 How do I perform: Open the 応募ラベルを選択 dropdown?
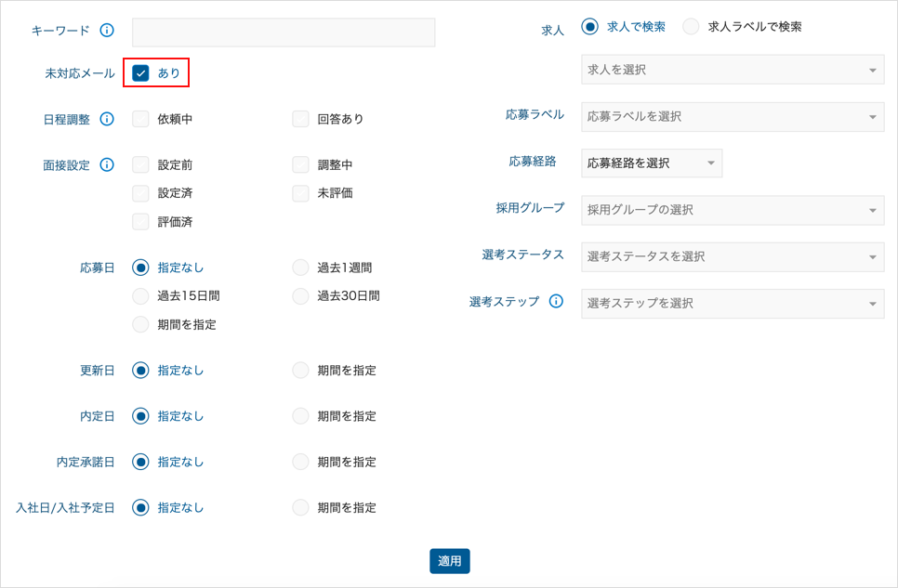pos(733,117)
